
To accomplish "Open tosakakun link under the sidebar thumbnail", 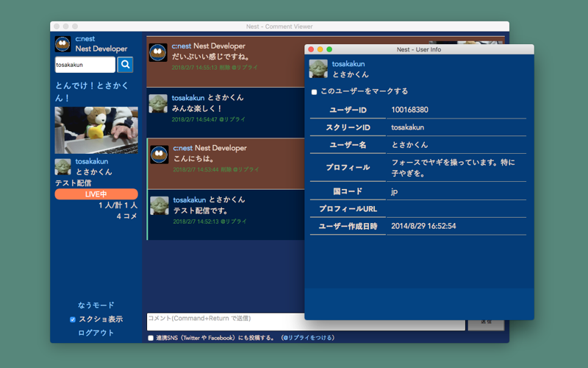I will click(92, 161).
